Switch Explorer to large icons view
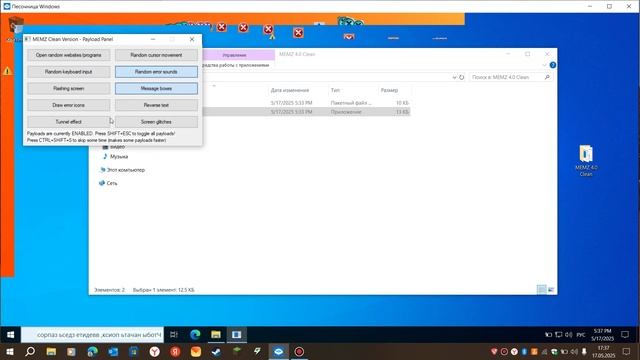This screenshot has width=640, height=360. tap(551, 289)
